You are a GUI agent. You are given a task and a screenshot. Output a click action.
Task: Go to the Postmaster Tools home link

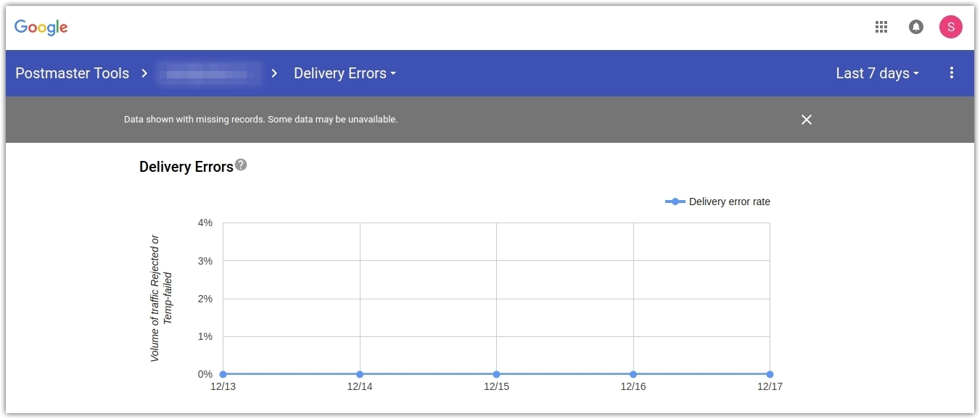coord(72,73)
